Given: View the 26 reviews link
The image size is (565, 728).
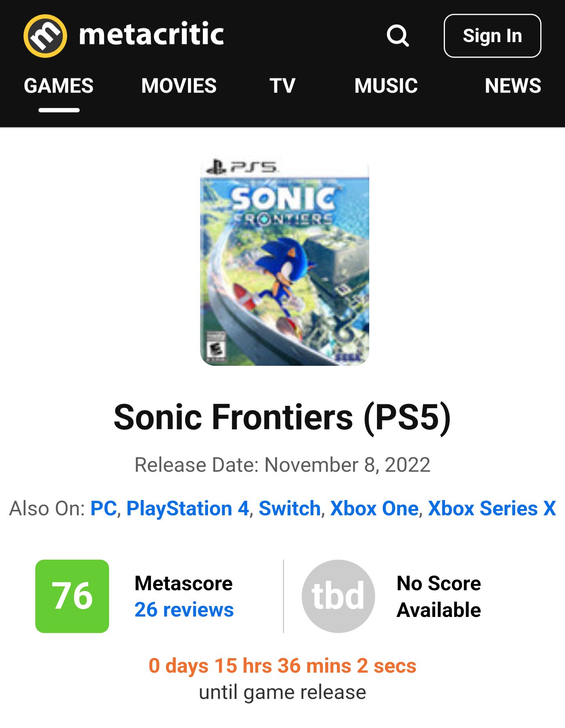Looking at the screenshot, I should [x=184, y=609].
